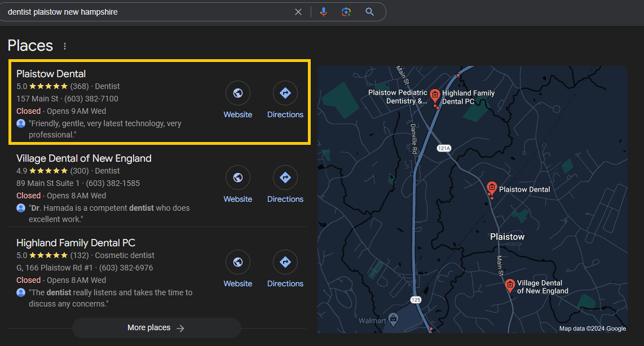Click the magnifying glass search icon

[x=369, y=12]
